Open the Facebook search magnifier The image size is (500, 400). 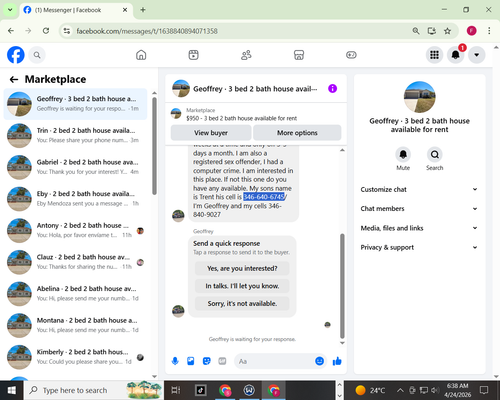pos(37,55)
